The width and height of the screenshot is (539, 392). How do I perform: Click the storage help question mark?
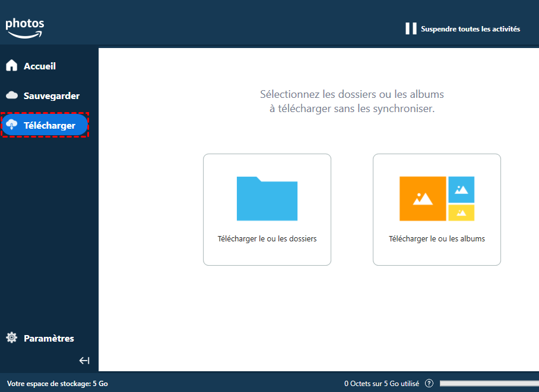tap(429, 384)
